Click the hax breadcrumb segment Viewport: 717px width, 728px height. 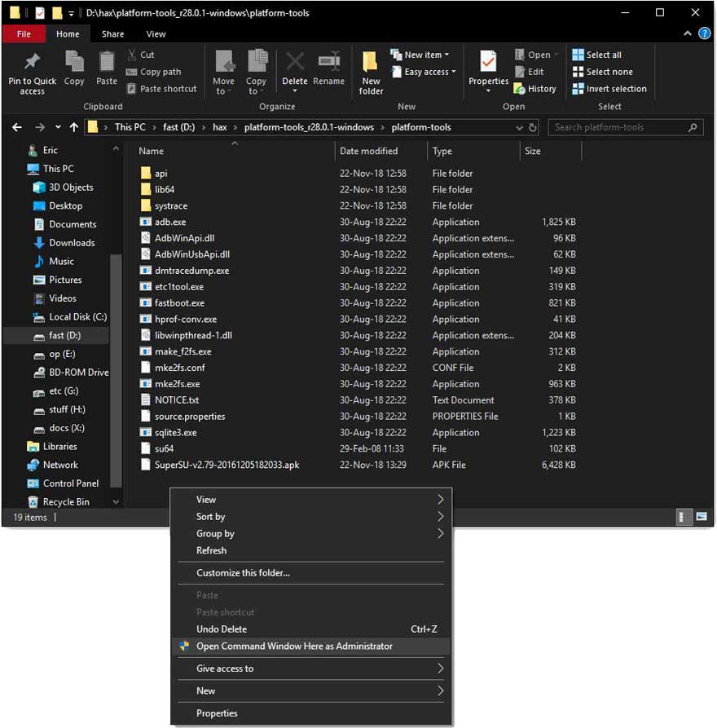pos(219,127)
